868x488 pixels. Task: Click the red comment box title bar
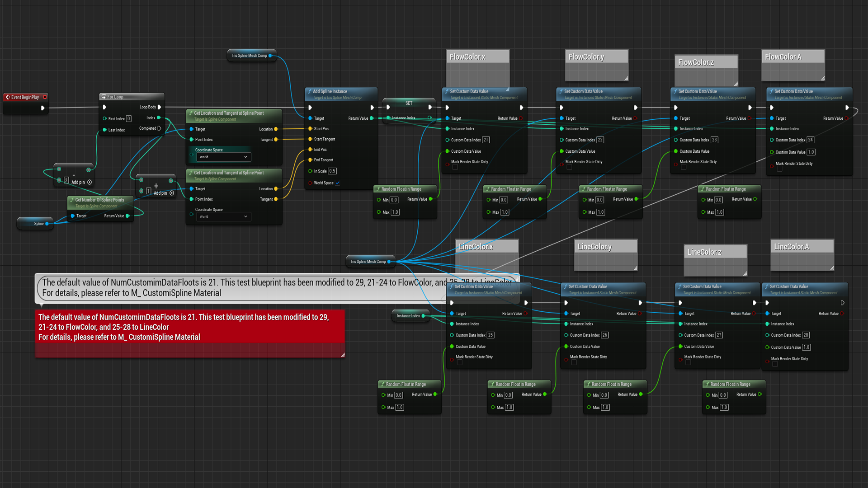click(190, 327)
